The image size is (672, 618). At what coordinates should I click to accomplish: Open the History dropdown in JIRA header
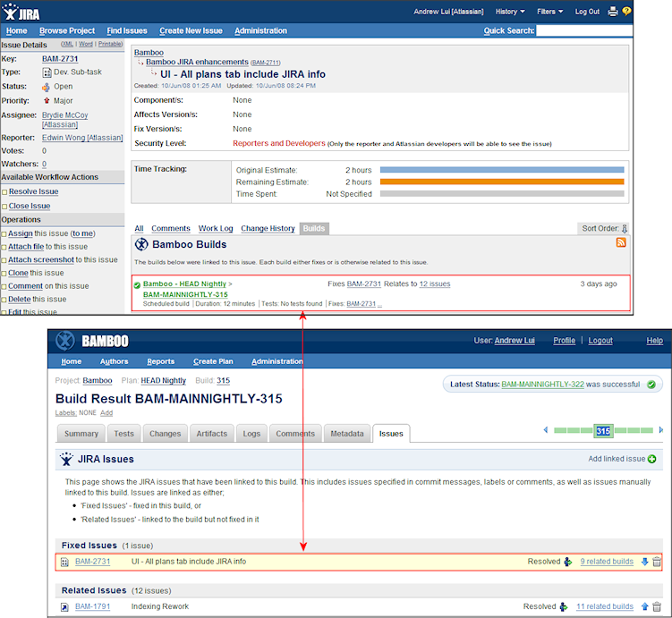pyautogui.click(x=510, y=12)
